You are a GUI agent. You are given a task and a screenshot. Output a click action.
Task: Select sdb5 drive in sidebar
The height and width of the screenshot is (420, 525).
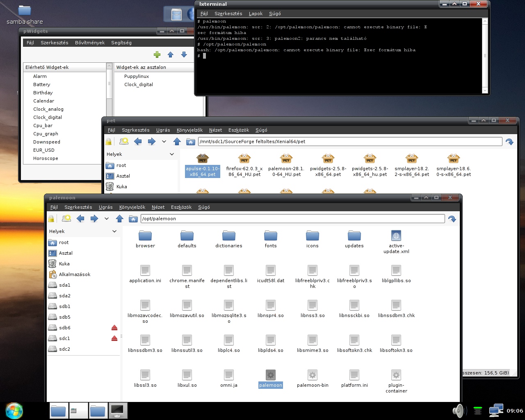click(64, 317)
